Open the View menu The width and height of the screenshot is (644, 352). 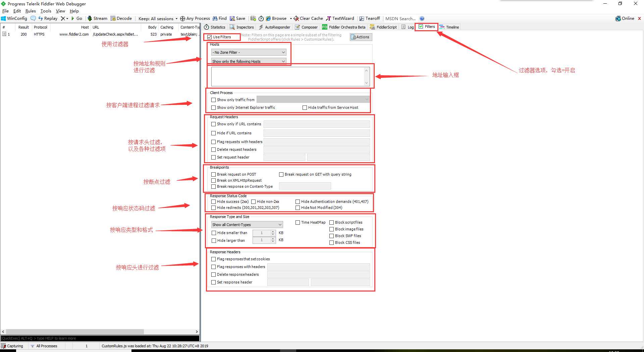pos(60,11)
